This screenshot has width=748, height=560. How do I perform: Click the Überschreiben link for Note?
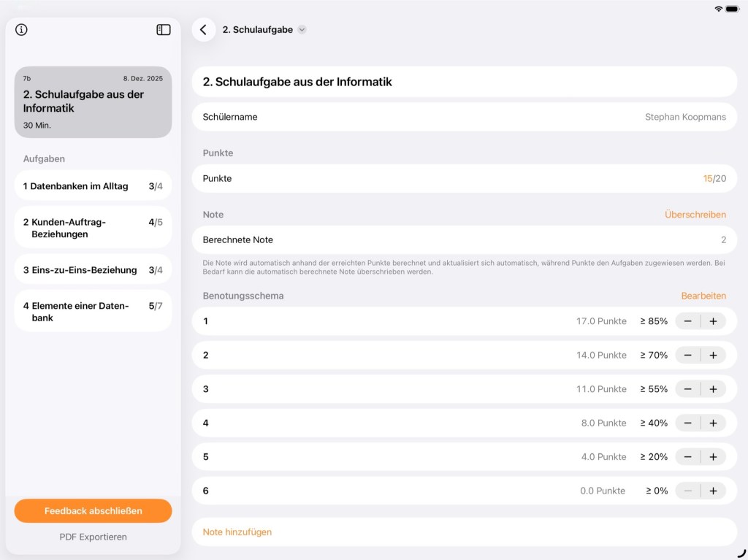pos(695,215)
